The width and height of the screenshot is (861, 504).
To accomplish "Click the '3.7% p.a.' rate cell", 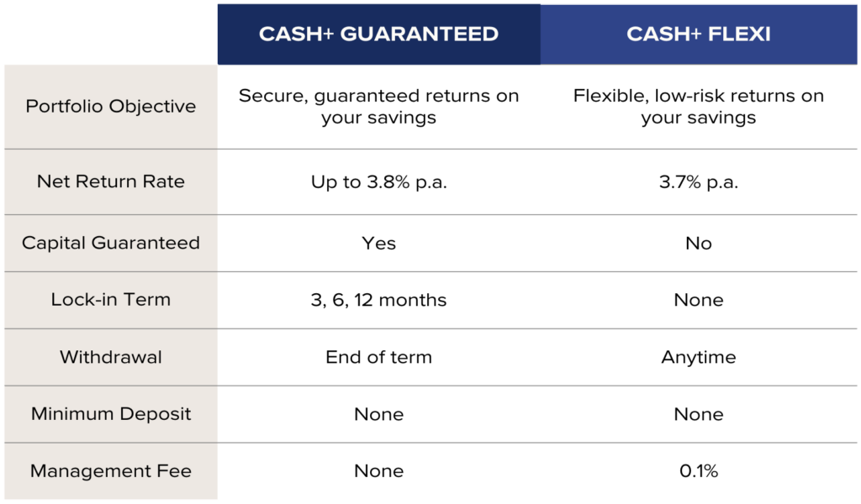I will [699, 182].
